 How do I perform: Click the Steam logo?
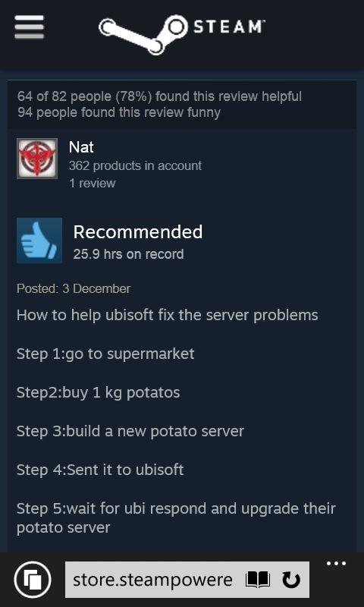click(x=182, y=34)
